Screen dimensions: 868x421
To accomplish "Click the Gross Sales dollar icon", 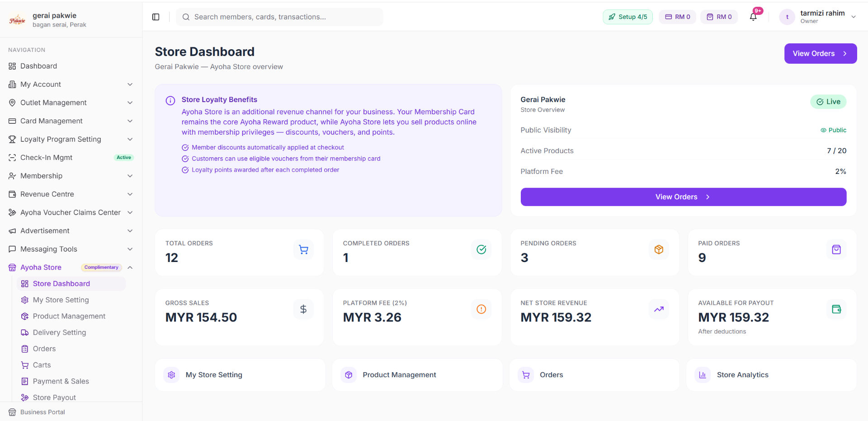I will click(x=304, y=309).
